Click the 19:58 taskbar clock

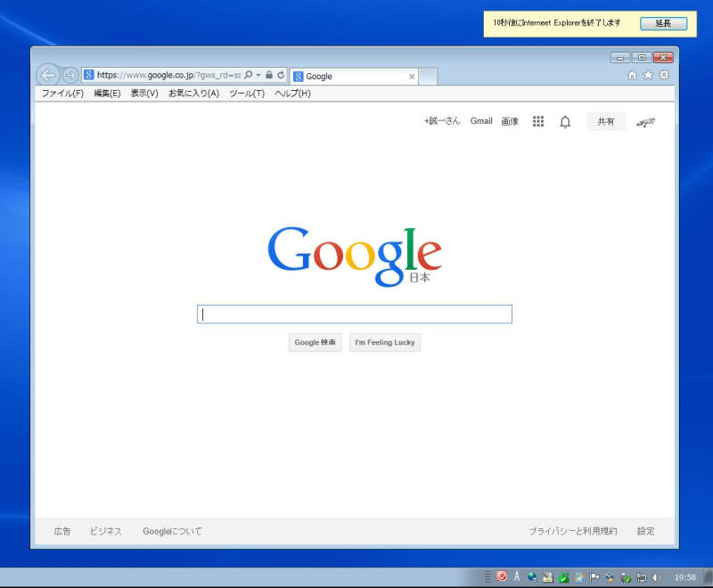coord(685,577)
